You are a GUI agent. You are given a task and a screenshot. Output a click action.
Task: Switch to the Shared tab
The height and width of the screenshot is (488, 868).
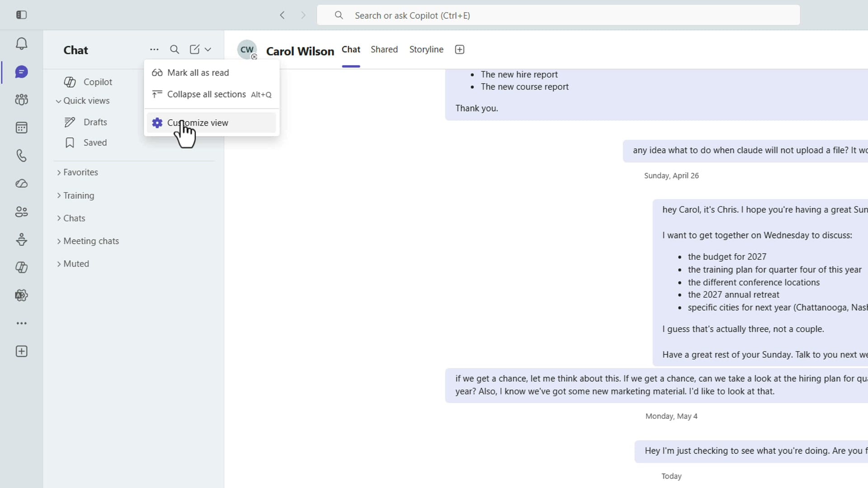pos(384,50)
